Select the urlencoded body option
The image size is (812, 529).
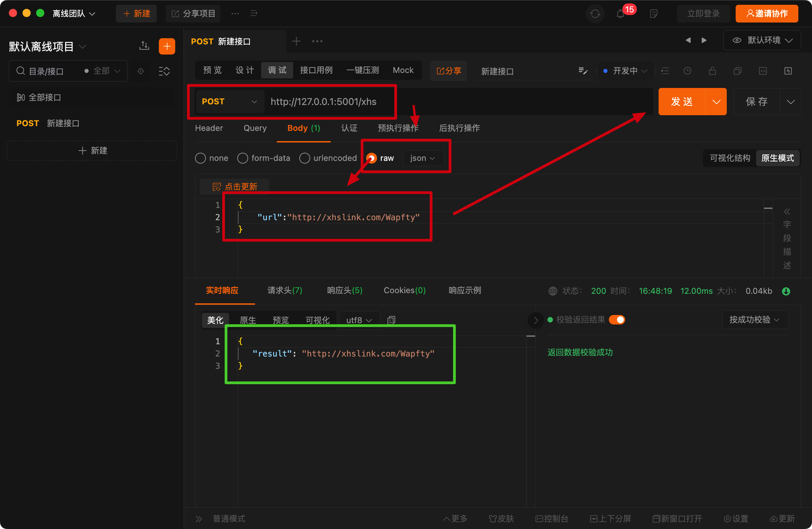point(305,158)
